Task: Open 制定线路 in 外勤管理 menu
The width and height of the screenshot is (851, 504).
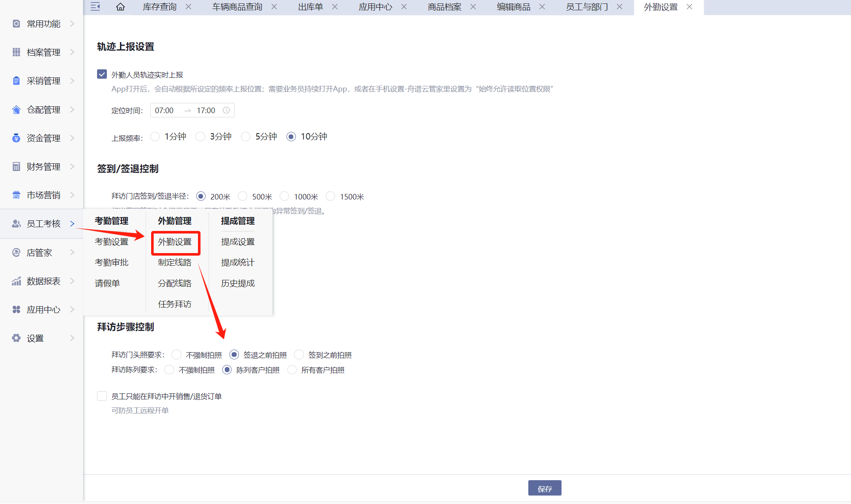Action: pos(175,262)
